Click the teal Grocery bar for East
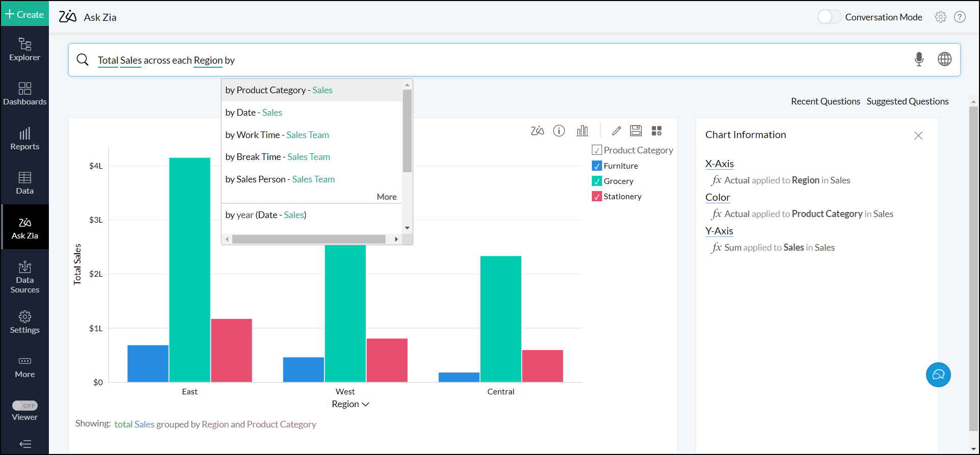Screen dimensions: 980x455 point(189,270)
